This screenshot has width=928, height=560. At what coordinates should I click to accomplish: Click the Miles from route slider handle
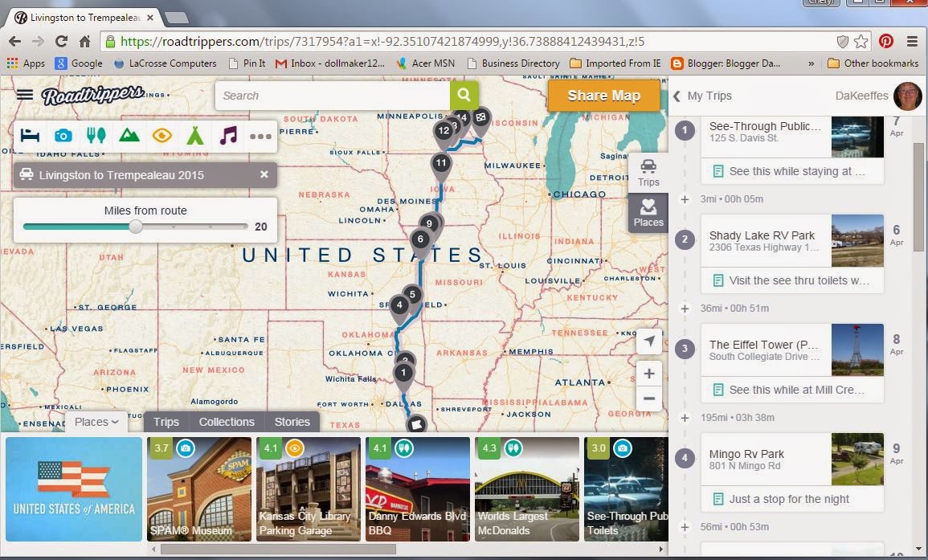pyautogui.click(x=136, y=227)
